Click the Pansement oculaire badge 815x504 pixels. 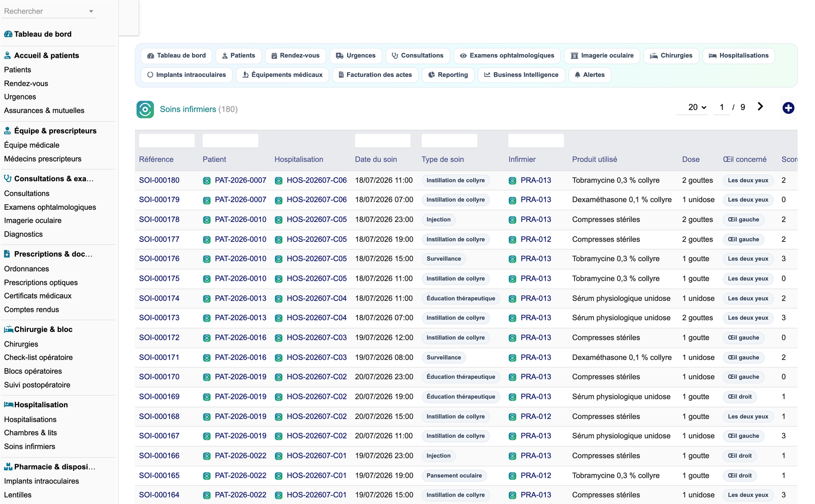[x=454, y=476]
